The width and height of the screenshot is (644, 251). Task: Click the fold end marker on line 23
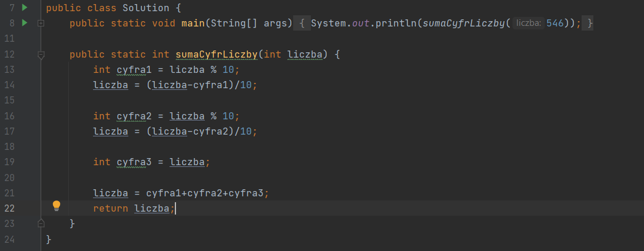click(x=41, y=223)
